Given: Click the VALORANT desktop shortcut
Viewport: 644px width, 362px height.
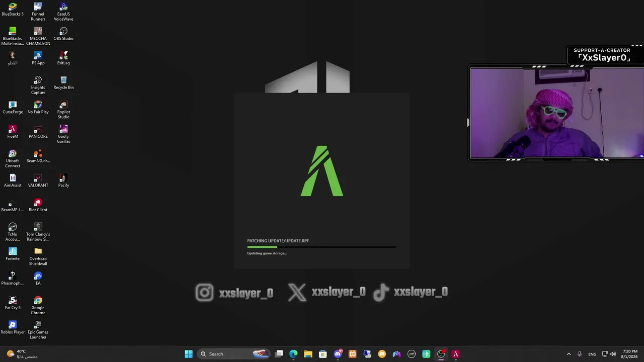Looking at the screenshot, I should tap(38, 181).
